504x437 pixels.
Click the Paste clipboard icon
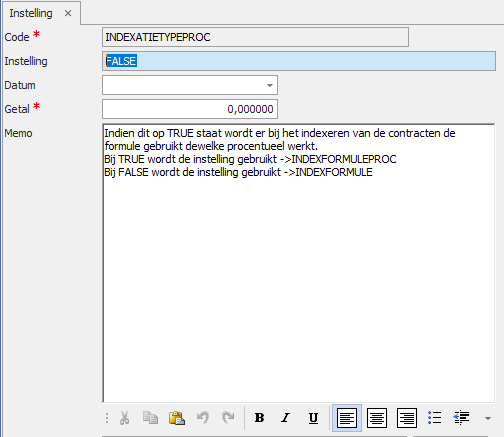click(177, 418)
